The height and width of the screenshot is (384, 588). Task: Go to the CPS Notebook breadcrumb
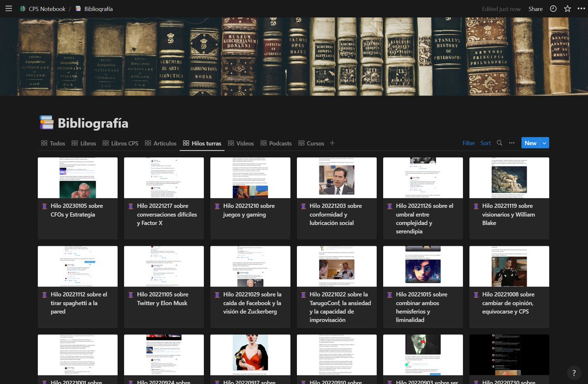click(47, 9)
